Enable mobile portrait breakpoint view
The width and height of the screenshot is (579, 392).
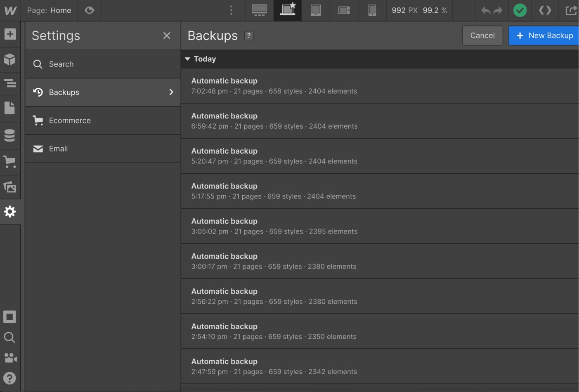pos(372,10)
